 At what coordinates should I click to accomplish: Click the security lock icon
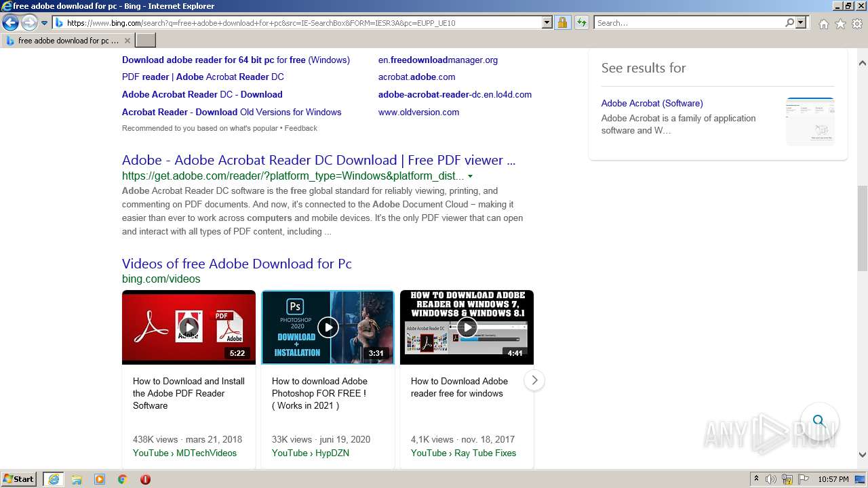coord(562,23)
